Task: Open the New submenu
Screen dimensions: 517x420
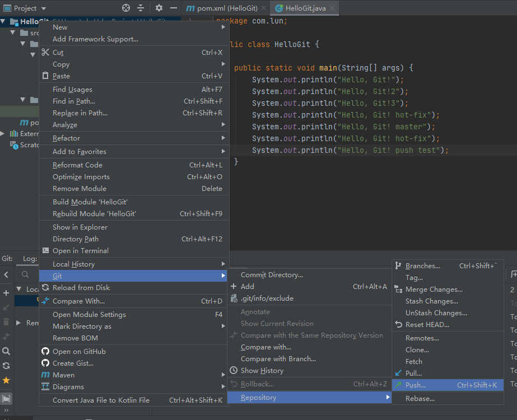Action: pos(134,27)
